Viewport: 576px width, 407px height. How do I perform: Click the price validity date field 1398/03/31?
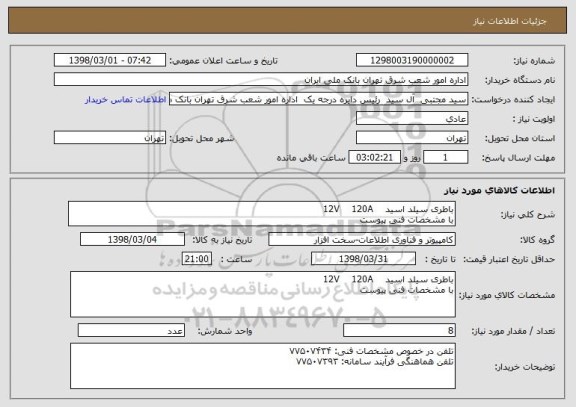[x=363, y=259]
